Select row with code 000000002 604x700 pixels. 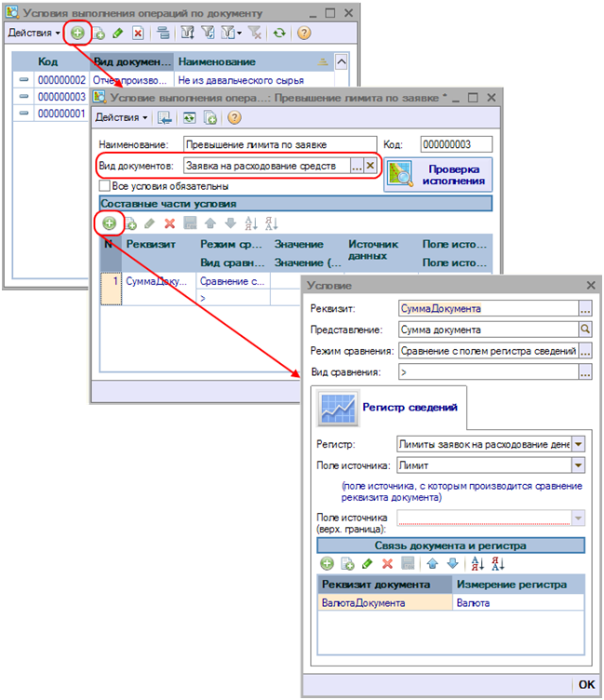61,81
